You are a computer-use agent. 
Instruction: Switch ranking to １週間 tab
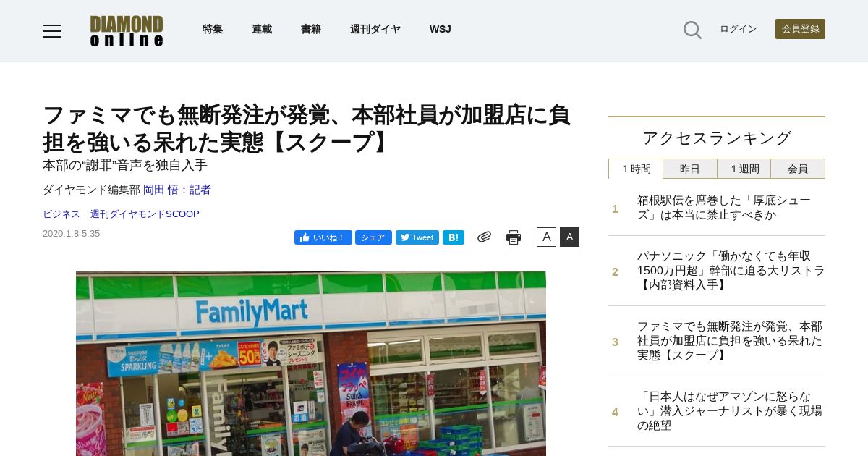[744, 169]
